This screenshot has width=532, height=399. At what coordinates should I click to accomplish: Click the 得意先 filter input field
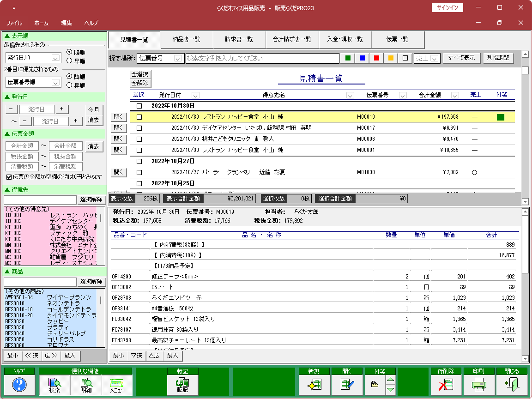(x=40, y=200)
